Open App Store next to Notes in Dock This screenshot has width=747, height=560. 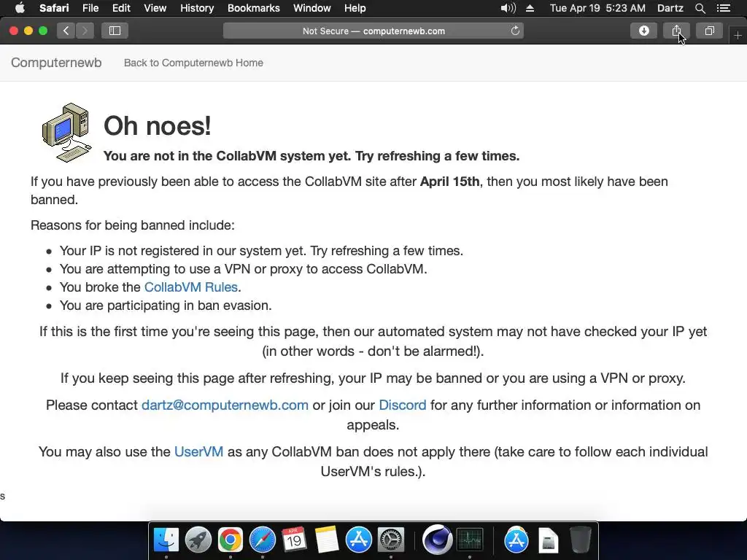(358, 540)
